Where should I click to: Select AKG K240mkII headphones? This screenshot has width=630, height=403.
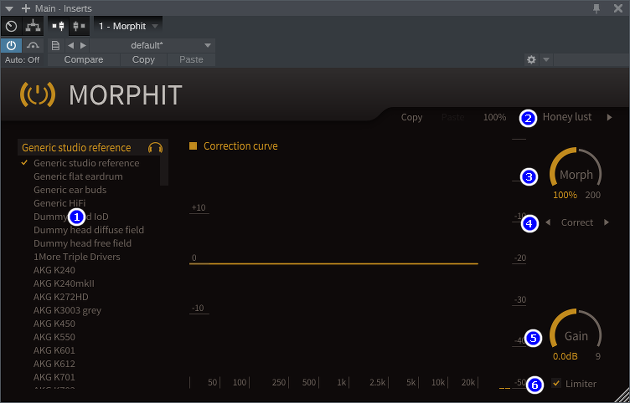click(64, 283)
